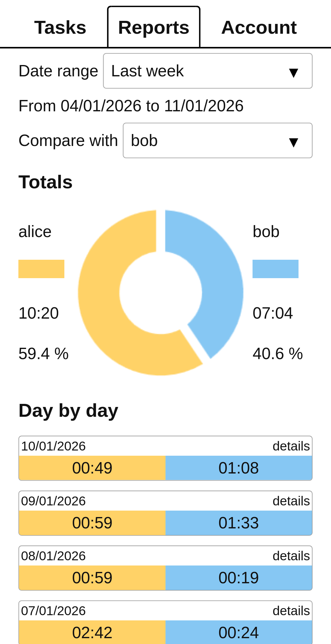This screenshot has width=331, height=644.
Task: Open the Date range dropdown
Action: coord(207,71)
